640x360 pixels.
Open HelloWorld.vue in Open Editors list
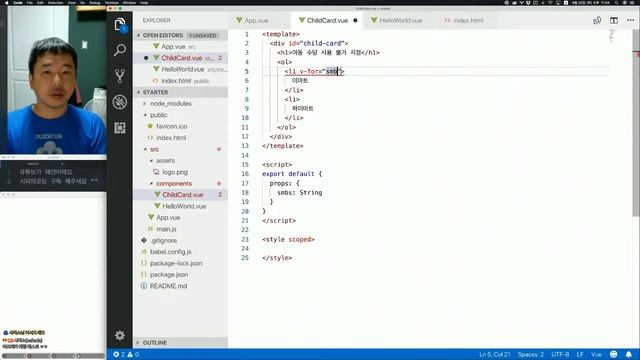point(180,69)
